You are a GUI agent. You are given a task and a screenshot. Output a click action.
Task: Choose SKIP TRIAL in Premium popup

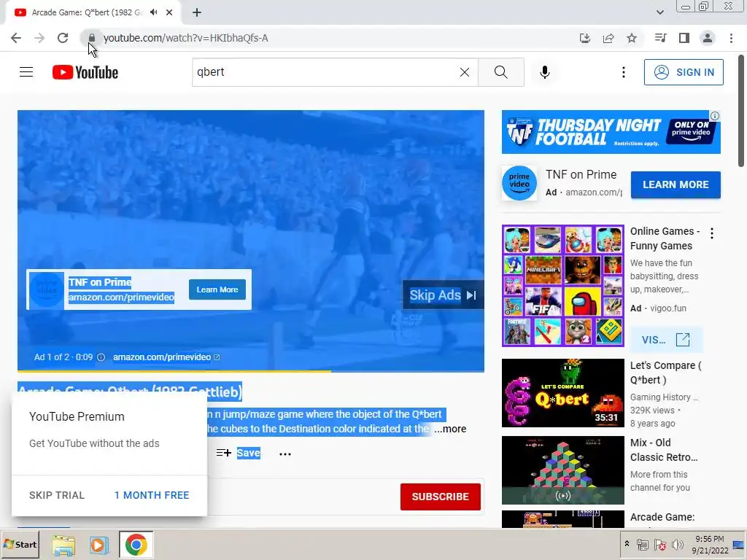(x=57, y=495)
